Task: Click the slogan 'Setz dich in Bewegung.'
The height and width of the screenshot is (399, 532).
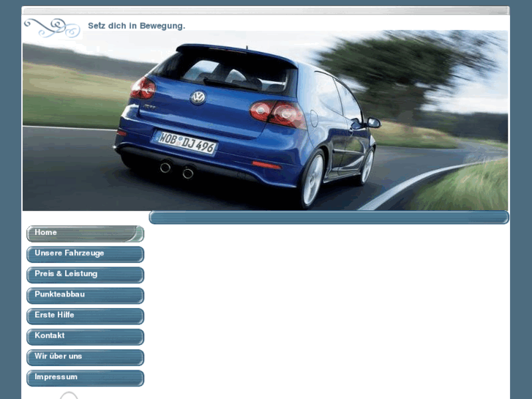Action: (x=136, y=26)
